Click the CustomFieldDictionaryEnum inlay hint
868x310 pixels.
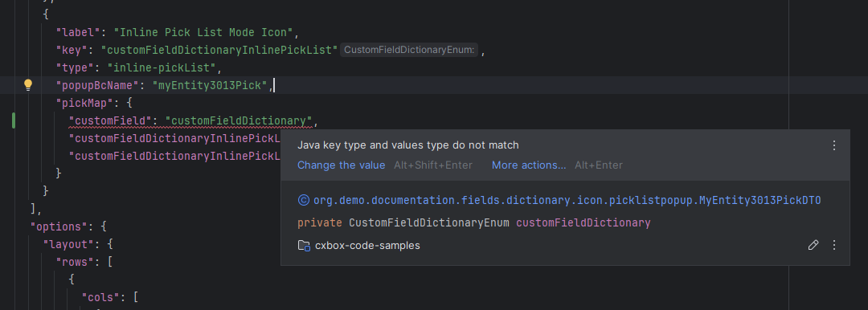tap(409, 50)
